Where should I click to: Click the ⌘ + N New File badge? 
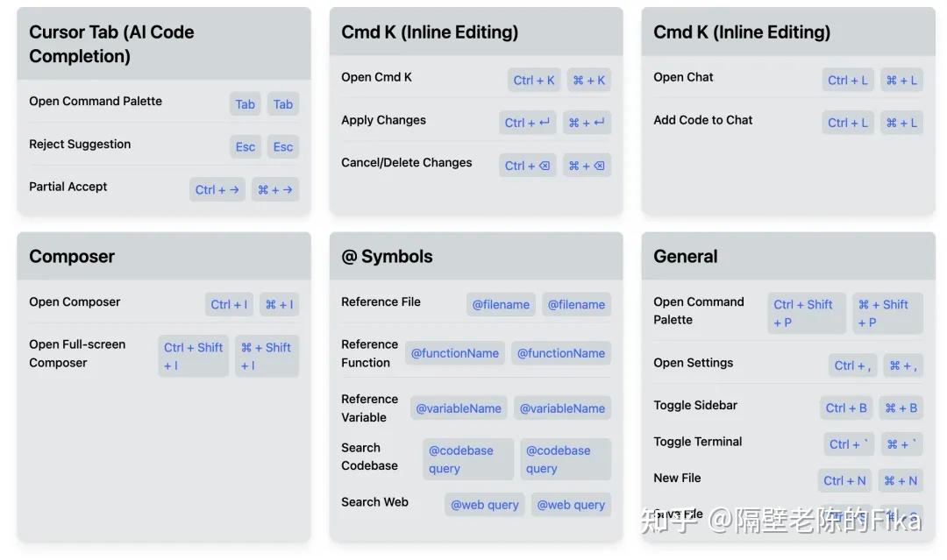point(901,480)
